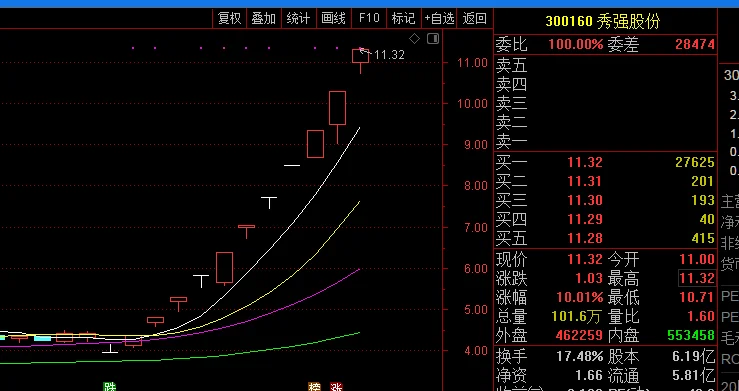
Task: Click the 股本 value 6.19亿
Action: click(x=694, y=357)
